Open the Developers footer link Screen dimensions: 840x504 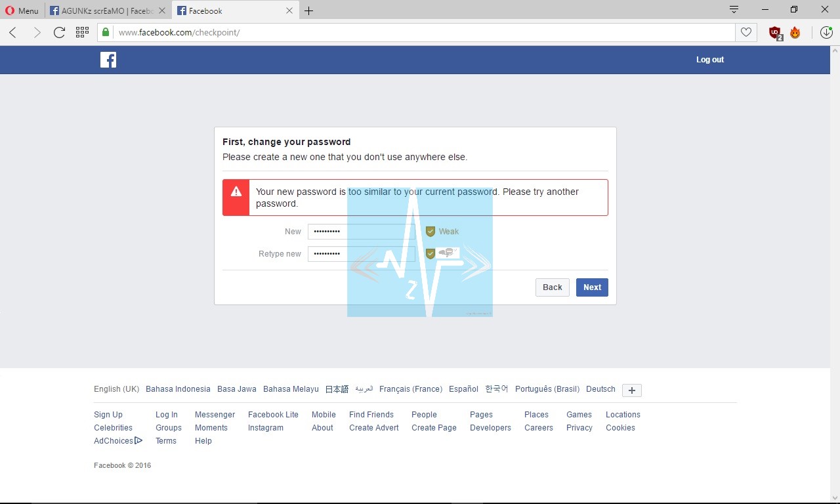coord(490,428)
